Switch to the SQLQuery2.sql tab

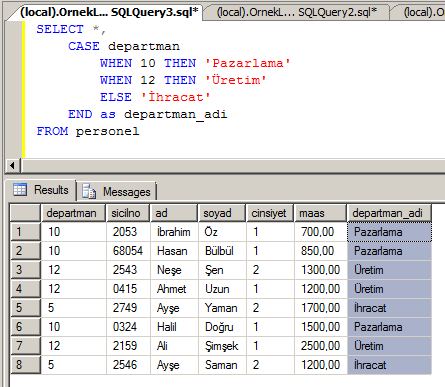click(296, 13)
